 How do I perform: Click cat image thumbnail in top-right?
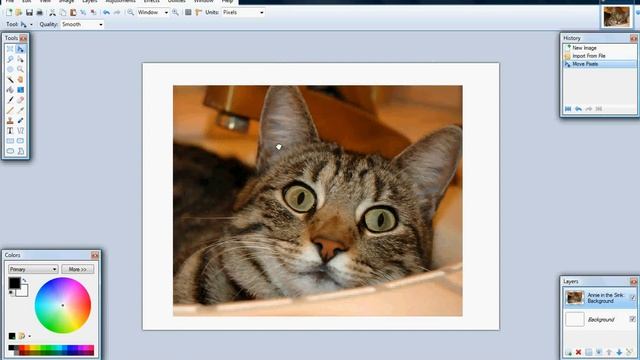pyautogui.click(x=616, y=17)
